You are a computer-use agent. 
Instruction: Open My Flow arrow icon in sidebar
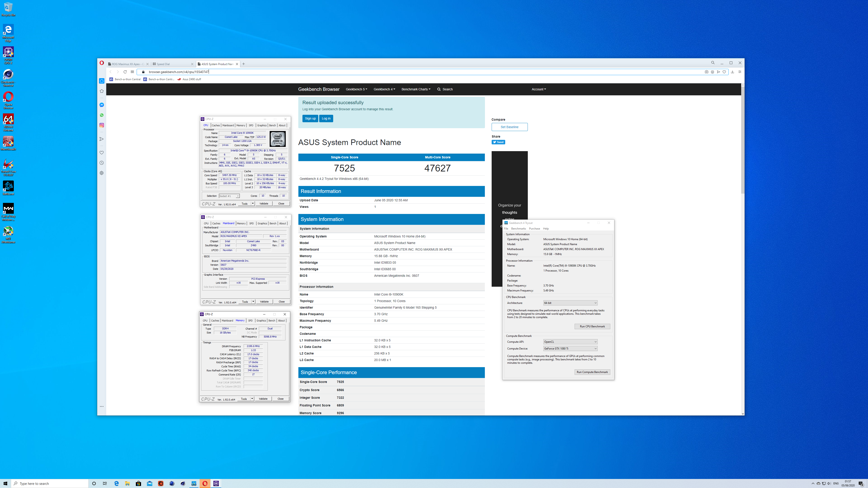coord(102,139)
